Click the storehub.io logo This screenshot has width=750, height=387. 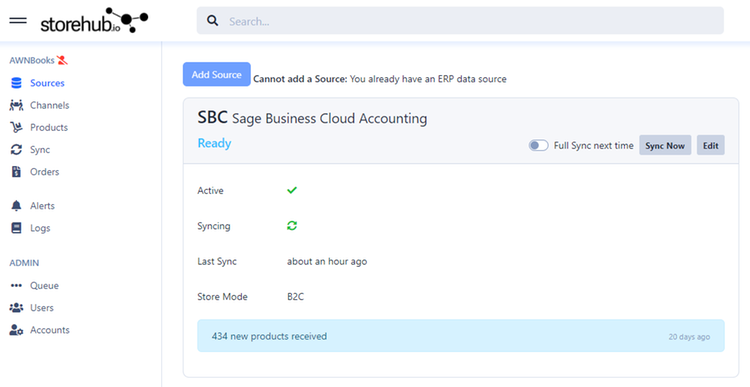coord(94,21)
